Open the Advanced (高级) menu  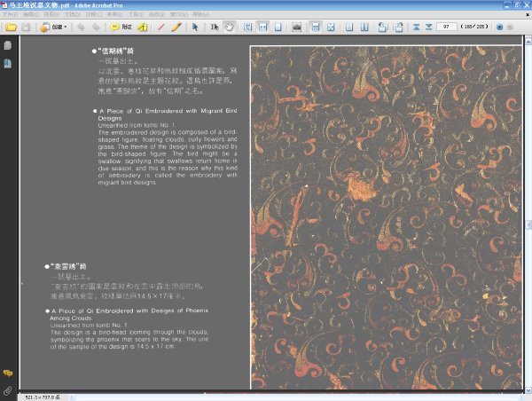[x=157, y=14]
